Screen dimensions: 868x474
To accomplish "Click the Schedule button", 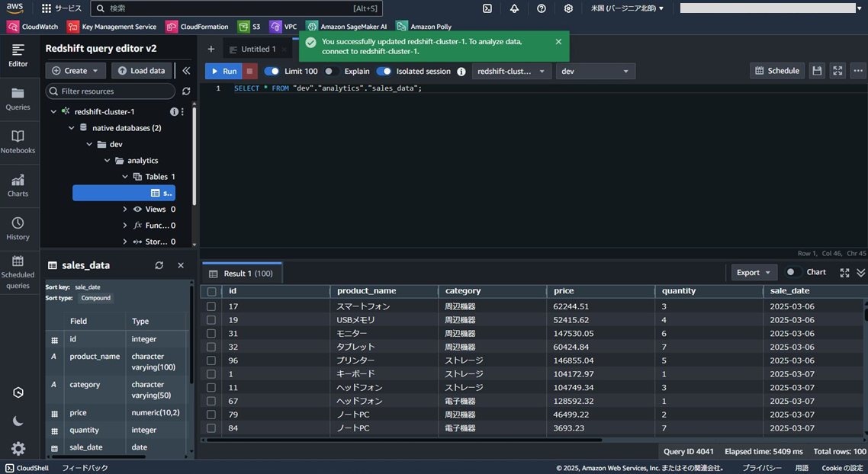I will [x=776, y=70].
